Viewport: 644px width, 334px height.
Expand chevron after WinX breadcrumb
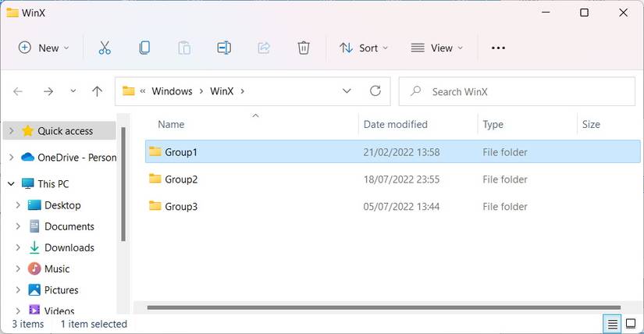242,91
